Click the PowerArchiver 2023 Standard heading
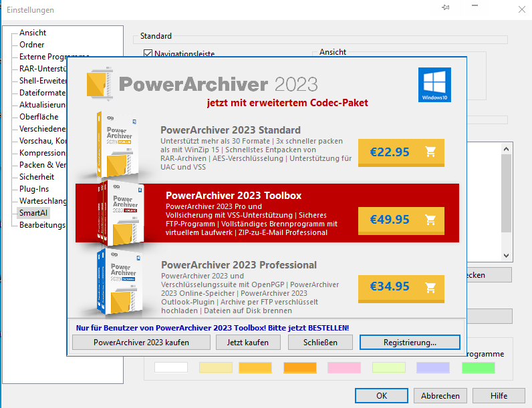532x408 pixels. point(231,130)
